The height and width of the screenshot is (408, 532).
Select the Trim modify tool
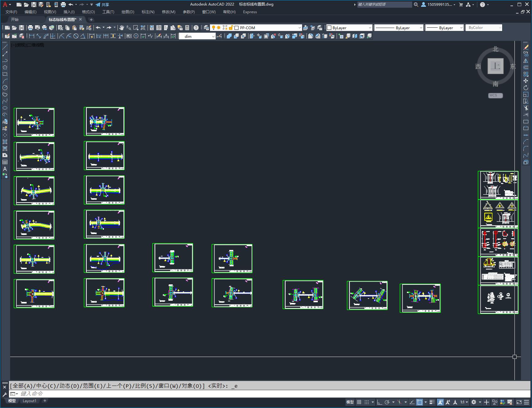pos(526,108)
